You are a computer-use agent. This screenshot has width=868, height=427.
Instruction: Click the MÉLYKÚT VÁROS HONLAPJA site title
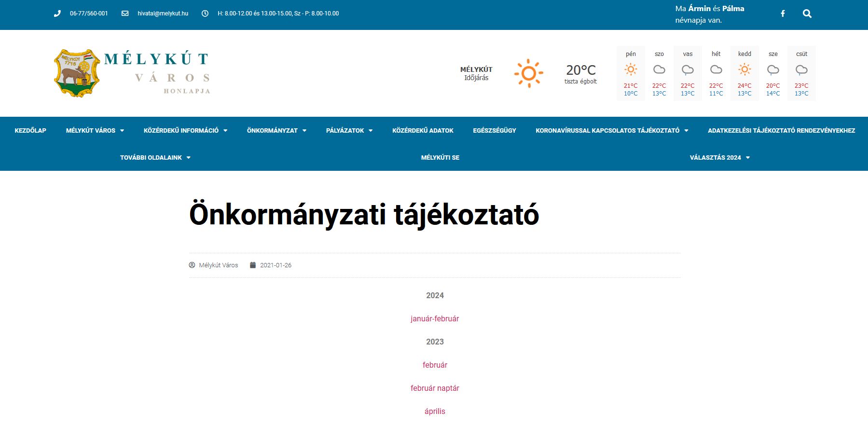tap(157, 73)
